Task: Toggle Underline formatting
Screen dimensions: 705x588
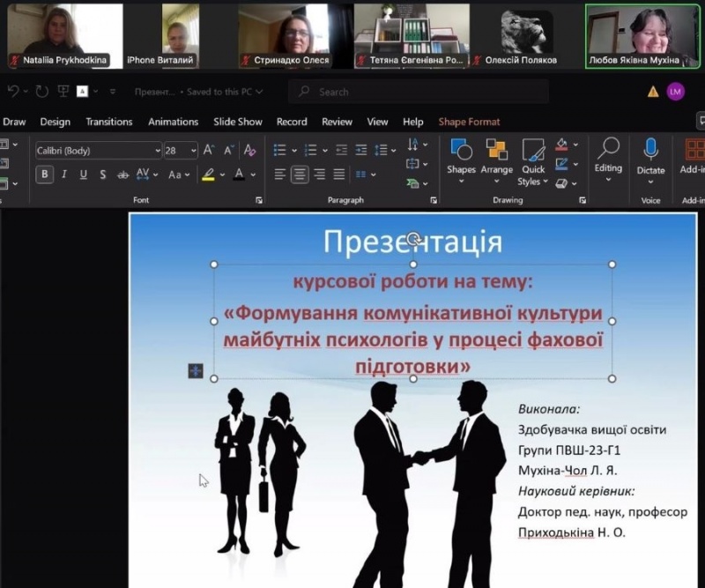Action: click(84, 175)
